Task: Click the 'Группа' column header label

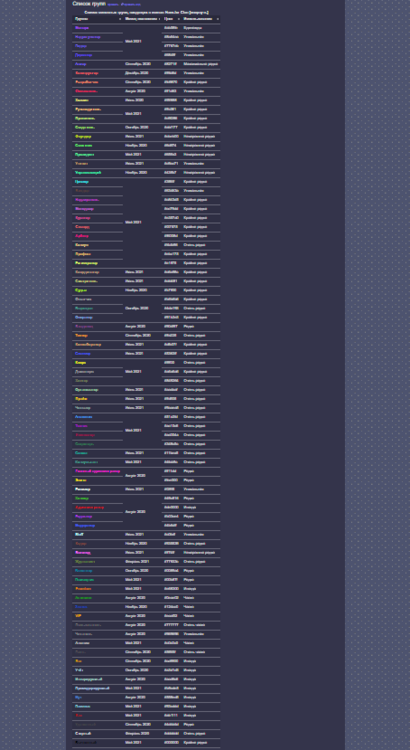Action: click(81, 19)
